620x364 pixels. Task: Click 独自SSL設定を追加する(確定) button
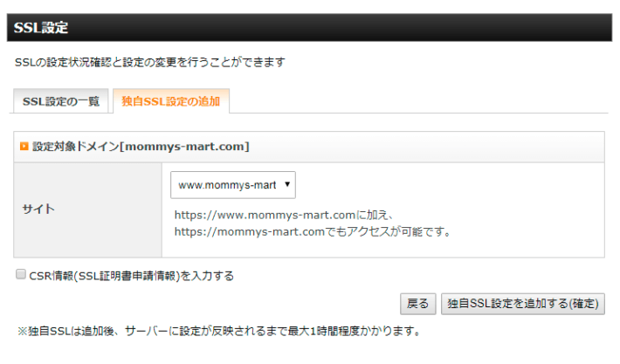coord(522,304)
